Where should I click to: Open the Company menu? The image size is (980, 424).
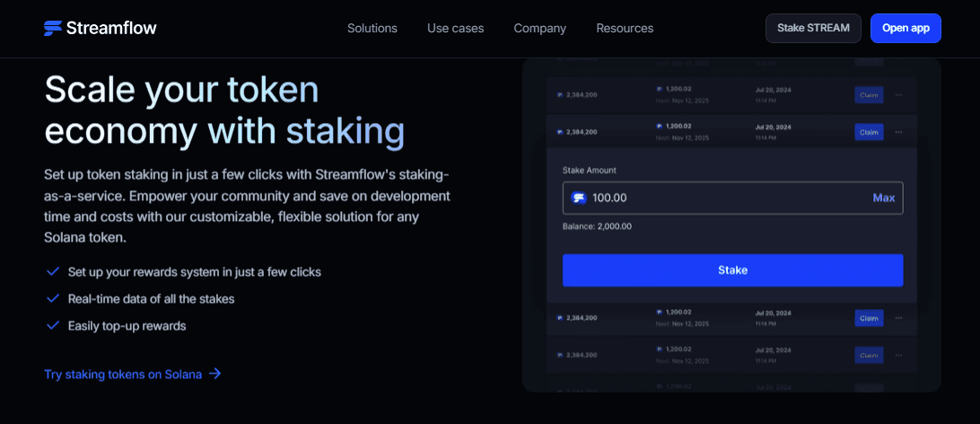point(540,28)
